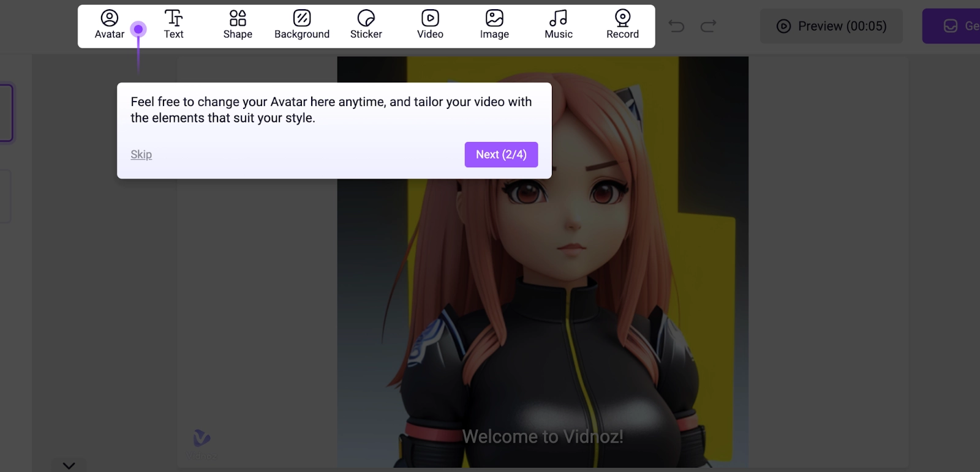The width and height of the screenshot is (980, 472).
Task: Undo the last action
Action: click(676, 26)
